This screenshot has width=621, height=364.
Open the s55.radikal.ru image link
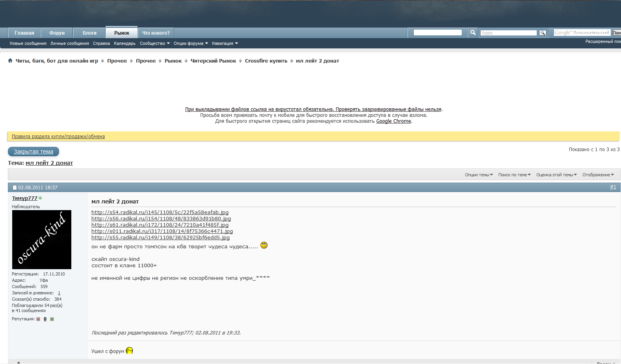pos(160,238)
